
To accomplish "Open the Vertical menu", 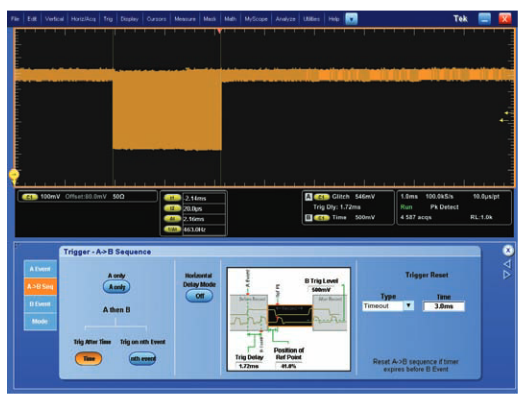I will click(54, 19).
